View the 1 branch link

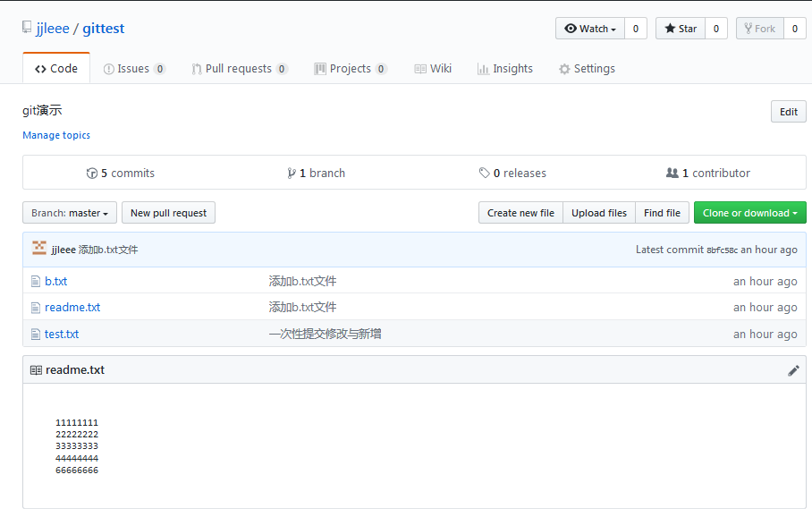click(x=317, y=173)
